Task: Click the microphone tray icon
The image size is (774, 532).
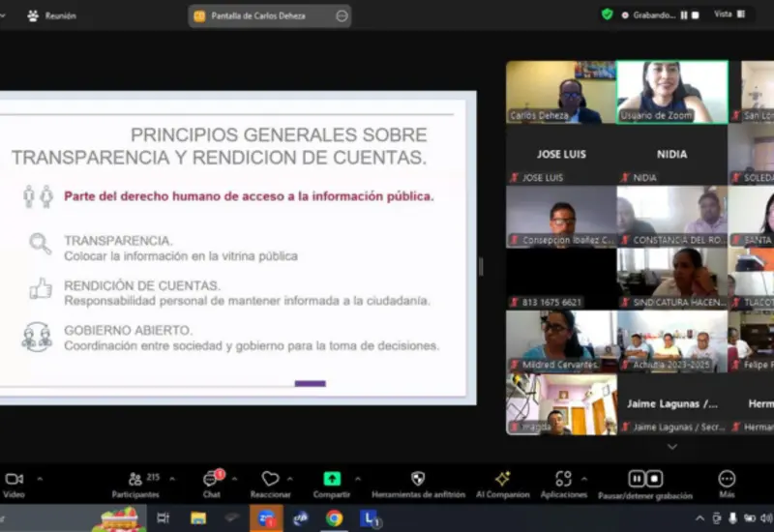Action: (x=733, y=518)
